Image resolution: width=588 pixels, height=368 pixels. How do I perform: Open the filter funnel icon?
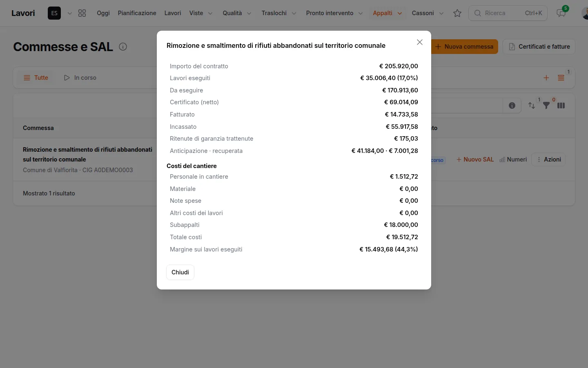pyautogui.click(x=546, y=105)
